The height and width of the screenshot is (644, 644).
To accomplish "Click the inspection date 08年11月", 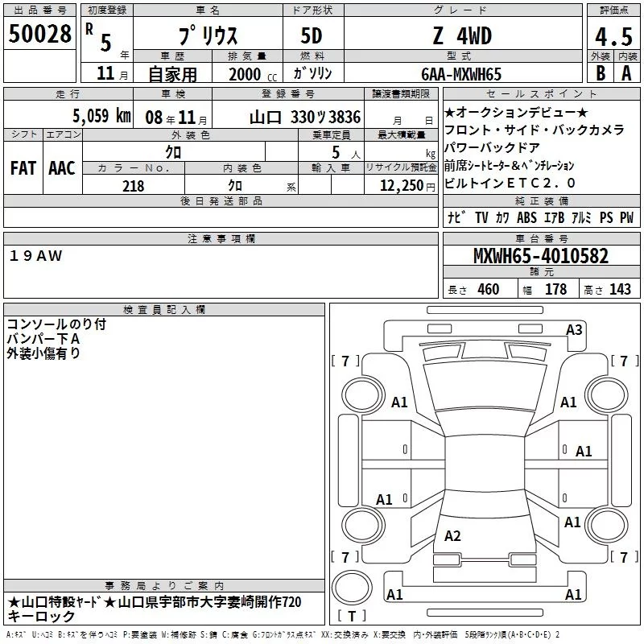I will [x=176, y=118].
